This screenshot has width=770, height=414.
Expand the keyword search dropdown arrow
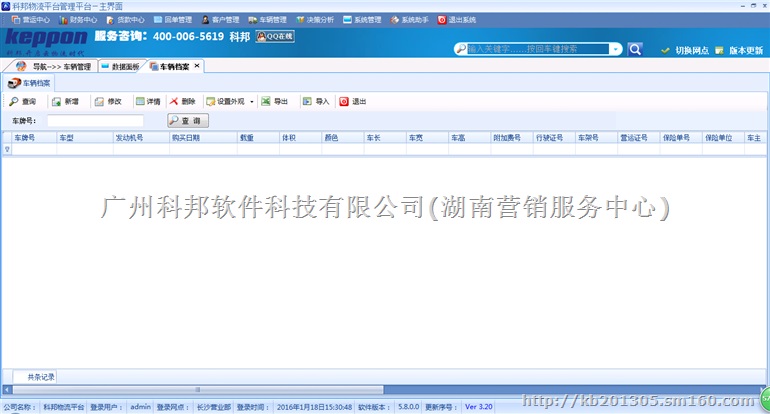tap(615, 49)
